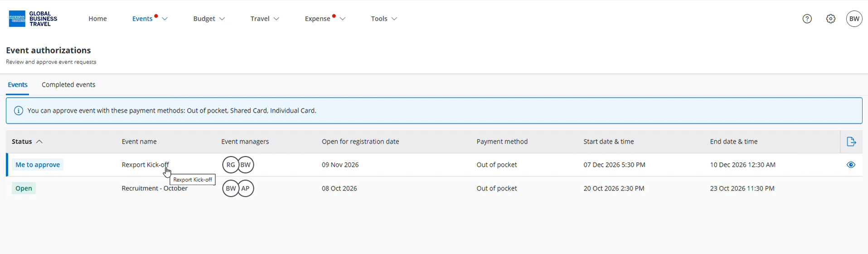Click the 07 Dec 2026 5:30 PM start time
Screen dimensions: 868x254
614,165
